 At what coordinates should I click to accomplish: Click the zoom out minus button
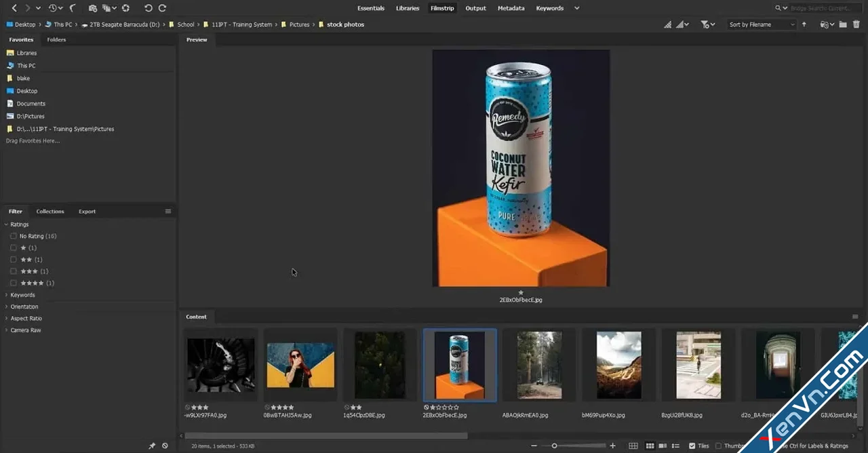pos(534,446)
